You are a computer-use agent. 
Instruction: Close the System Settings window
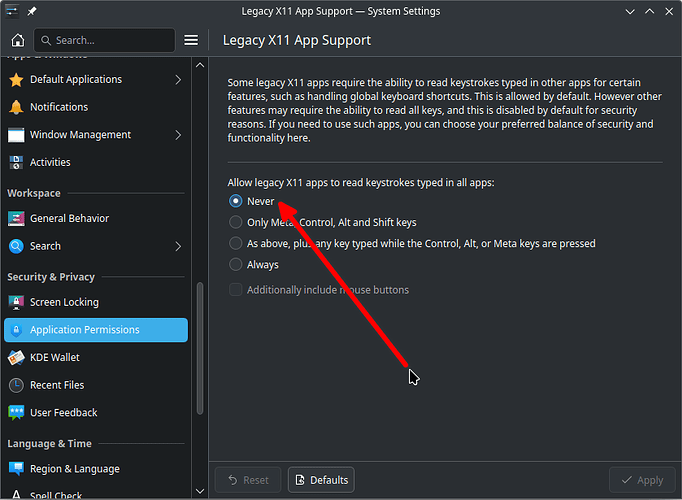pos(669,11)
